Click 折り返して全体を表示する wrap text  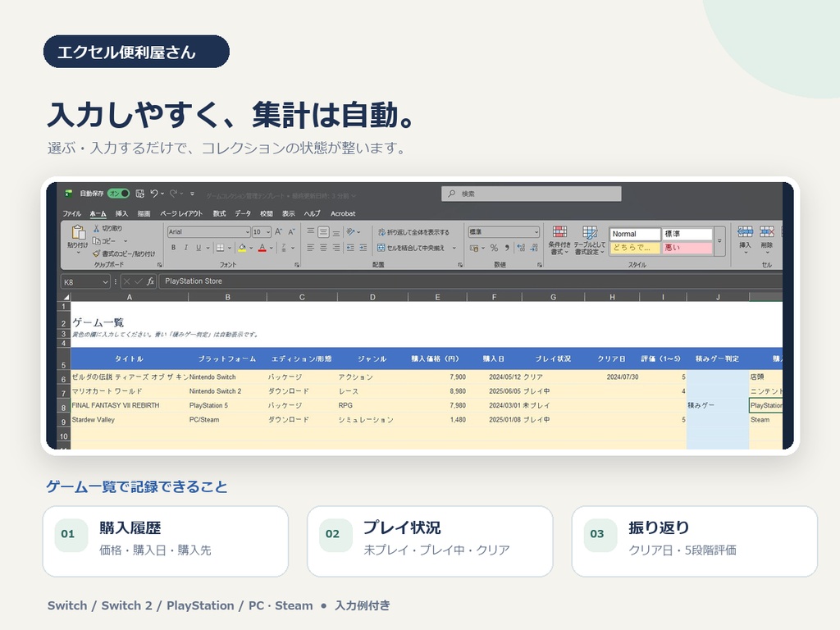pyautogui.click(x=413, y=232)
